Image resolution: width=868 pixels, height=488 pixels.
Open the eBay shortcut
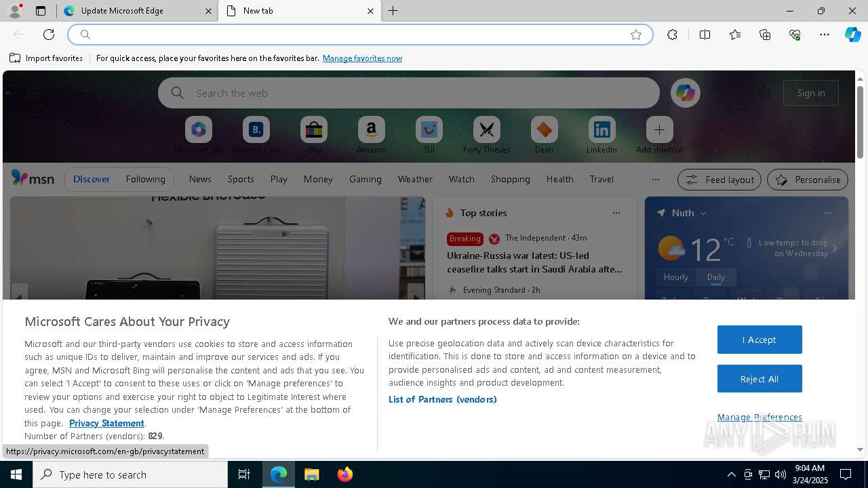tap(313, 135)
